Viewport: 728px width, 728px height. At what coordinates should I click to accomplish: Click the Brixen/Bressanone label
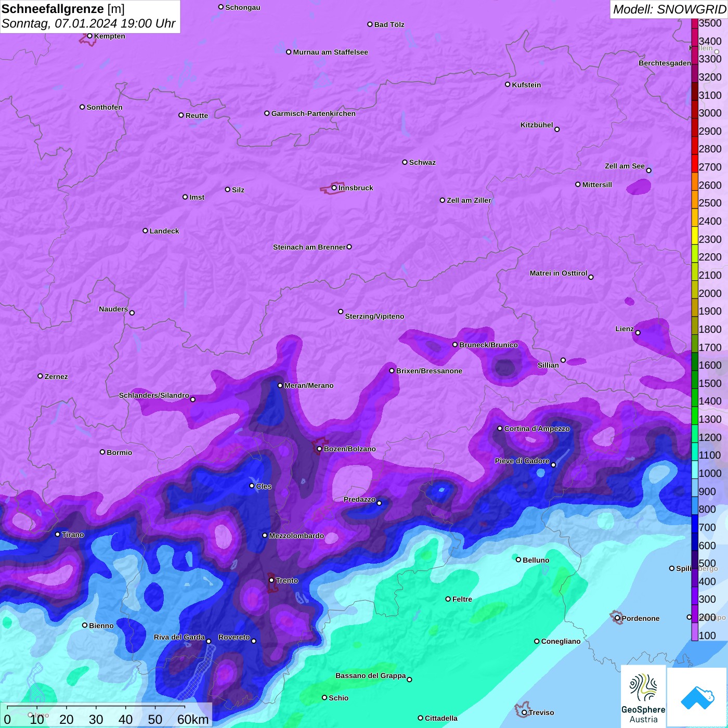tap(429, 371)
